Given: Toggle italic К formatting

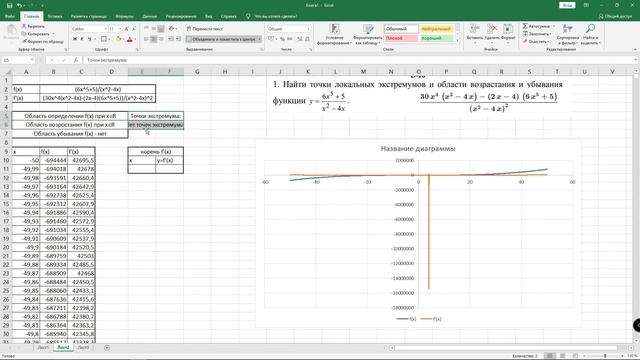Looking at the screenshot, I should [82, 39].
